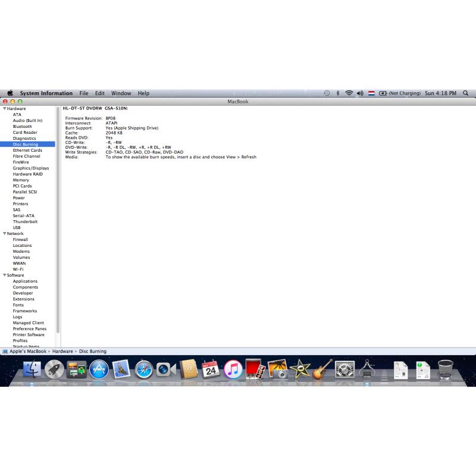This screenshot has height=476, width=476.
Task: Select the highlighted Disc Burning row
Action: pyautogui.click(x=27, y=144)
